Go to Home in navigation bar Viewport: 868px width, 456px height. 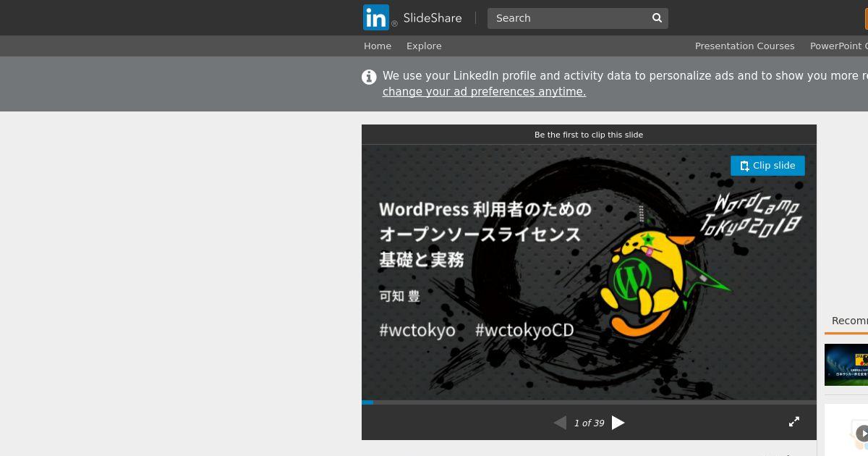378,46
